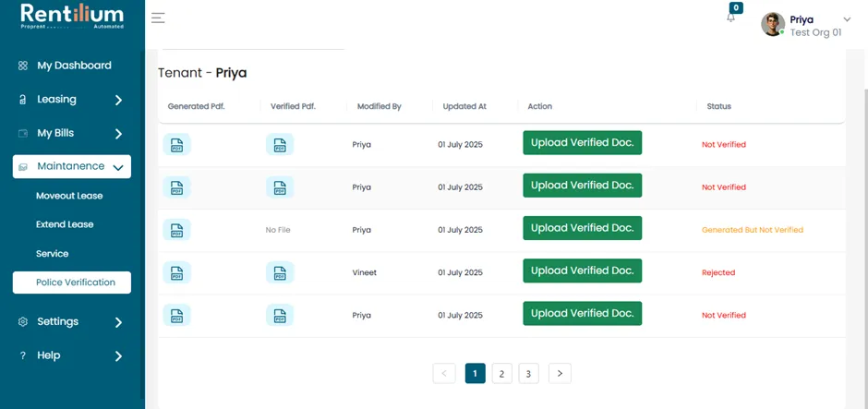Click the Updated At column header
This screenshot has width=868, height=409.
click(464, 106)
